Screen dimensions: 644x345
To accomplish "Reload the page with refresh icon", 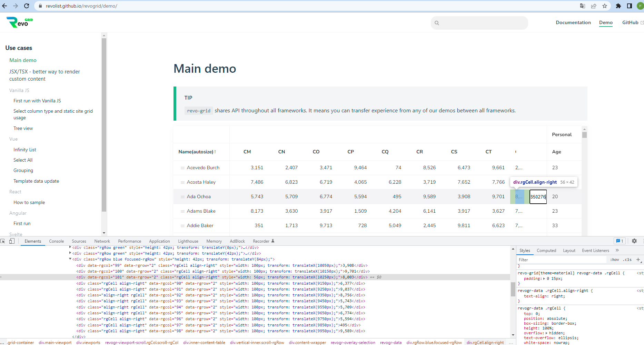I will pos(27,6).
